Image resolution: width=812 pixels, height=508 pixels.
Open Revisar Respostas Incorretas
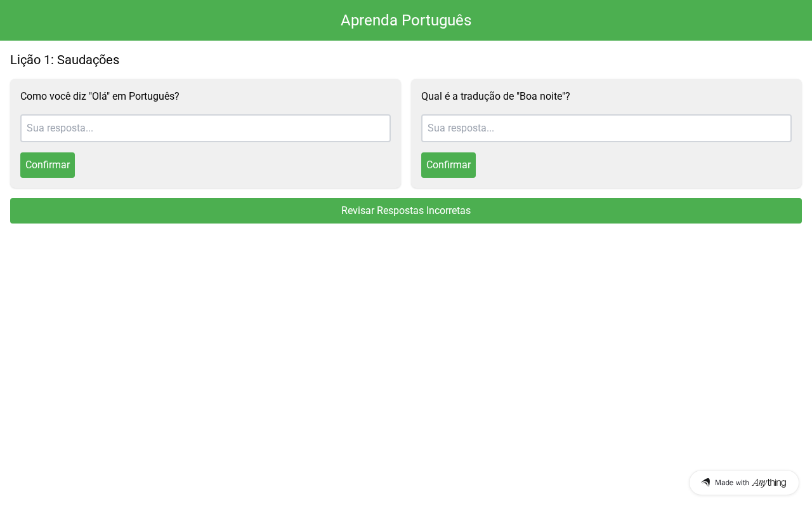(406, 211)
